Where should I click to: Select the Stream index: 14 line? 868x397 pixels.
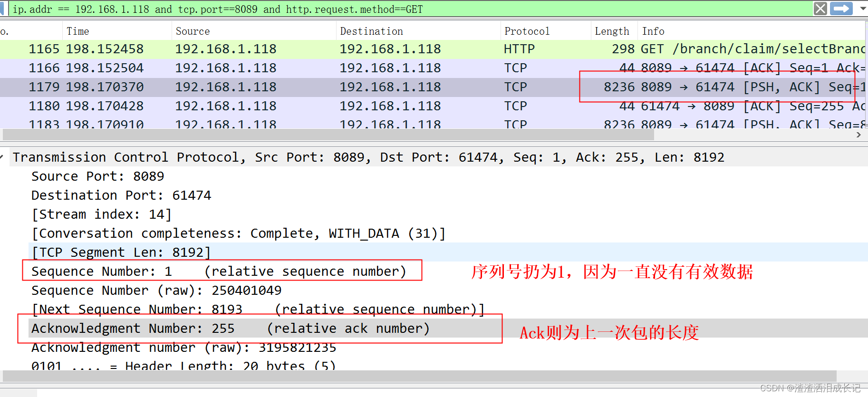point(101,214)
